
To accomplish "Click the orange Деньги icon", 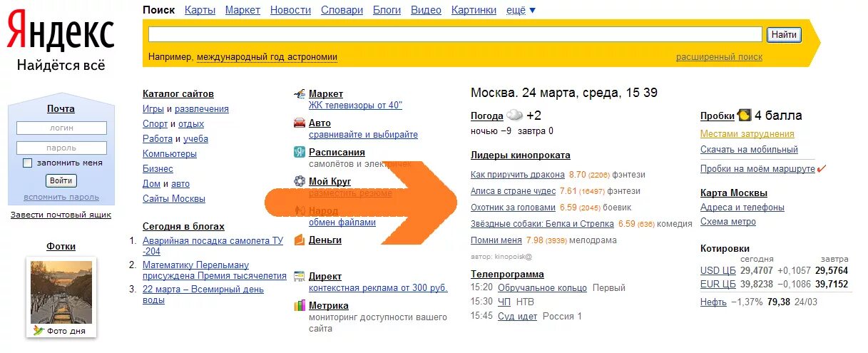I will tap(300, 240).
